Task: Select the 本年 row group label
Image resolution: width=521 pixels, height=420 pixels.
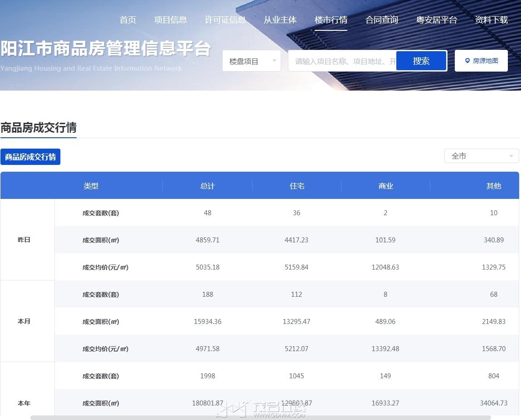Action: point(24,403)
